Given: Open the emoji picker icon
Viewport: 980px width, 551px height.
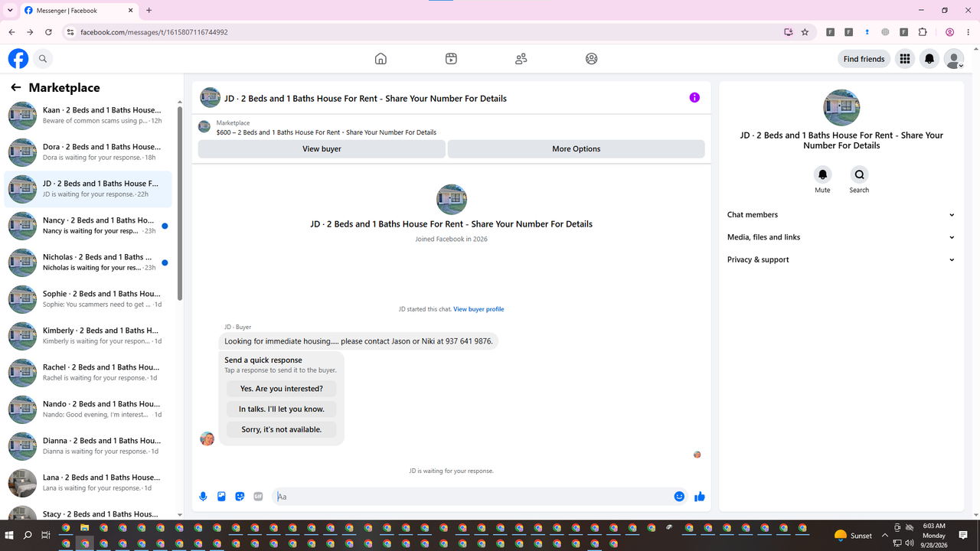Looking at the screenshot, I should (x=679, y=497).
